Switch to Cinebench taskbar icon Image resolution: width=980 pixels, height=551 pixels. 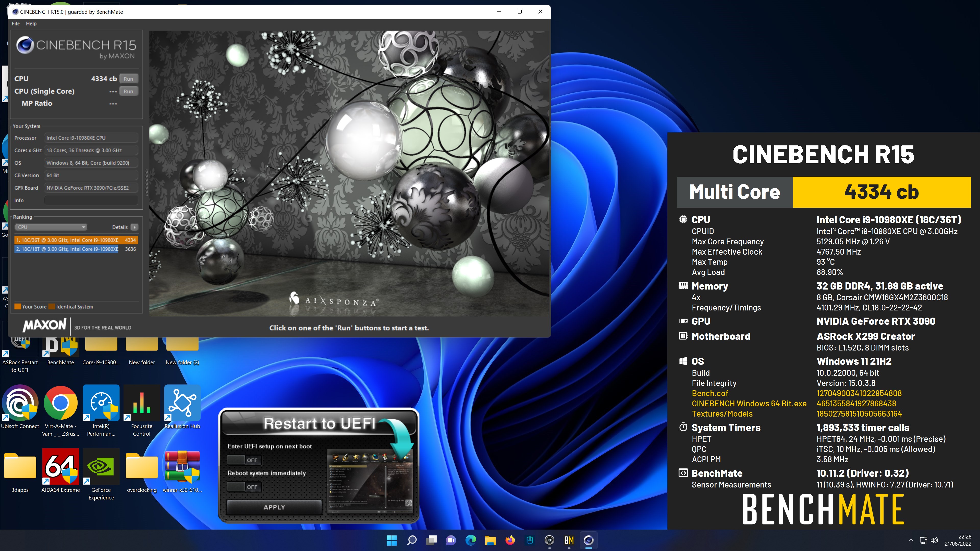pos(589,540)
